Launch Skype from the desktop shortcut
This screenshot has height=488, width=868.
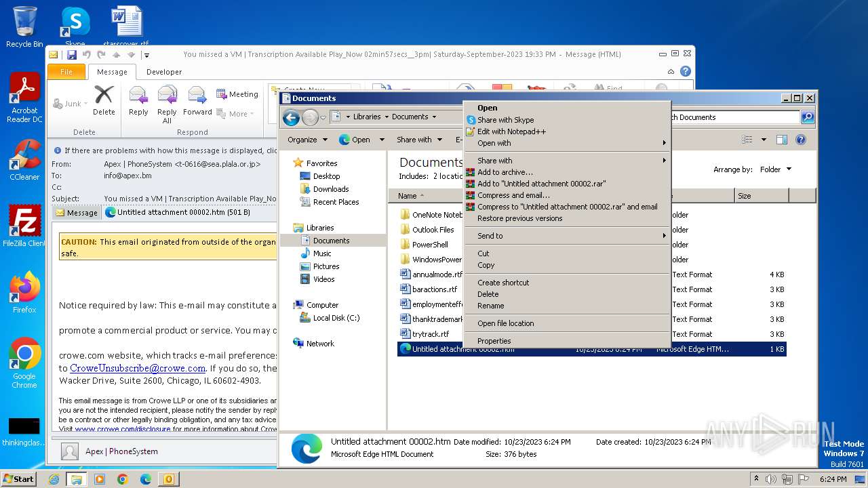click(75, 26)
